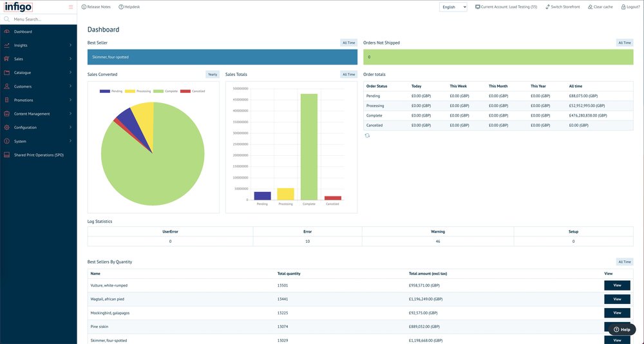Click Sales Converted Yearly button
The image size is (644, 344).
click(x=213, y=74)
